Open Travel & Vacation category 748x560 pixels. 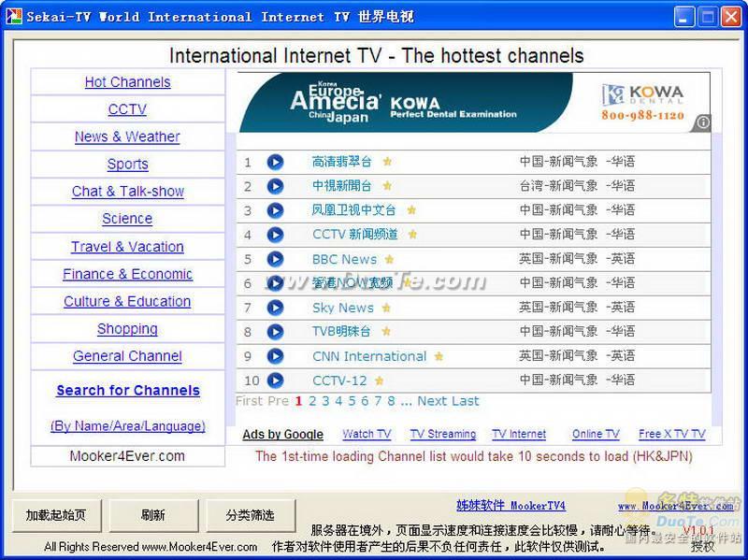pos(127,247)
